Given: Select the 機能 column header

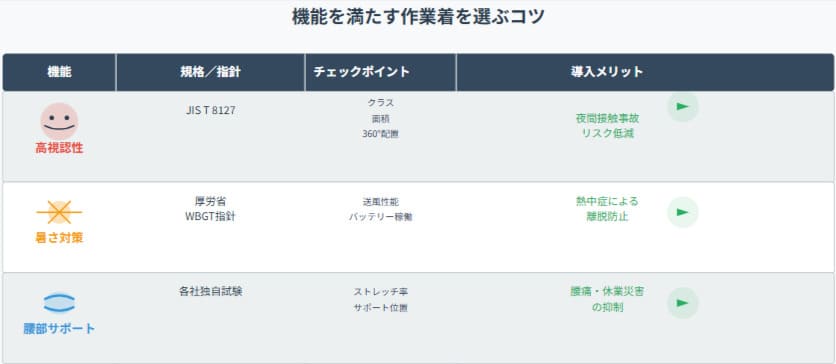Looking at the screenshot, I should coord(59,72).
